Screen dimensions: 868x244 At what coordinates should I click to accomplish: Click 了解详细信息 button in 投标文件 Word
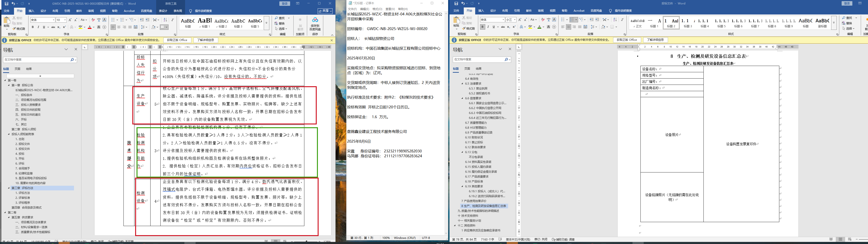[655, 40]
